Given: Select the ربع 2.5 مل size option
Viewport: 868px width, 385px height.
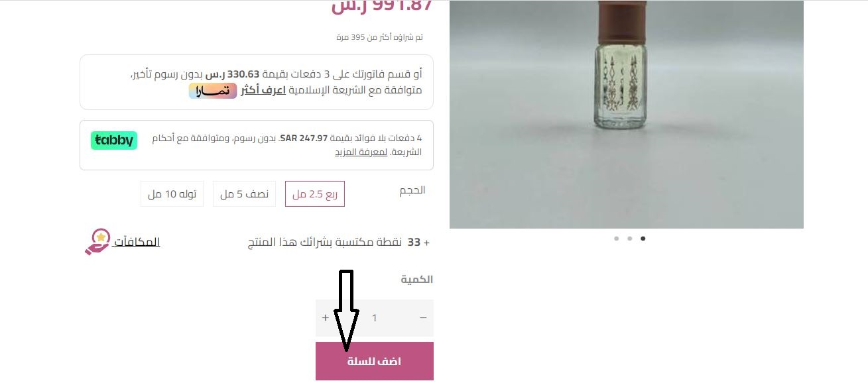Looking at the screenshot, I should click(x=315, y=193).
